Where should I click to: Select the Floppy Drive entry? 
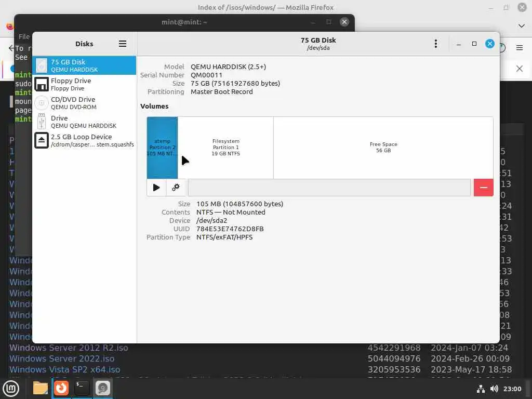pos(84,84)
